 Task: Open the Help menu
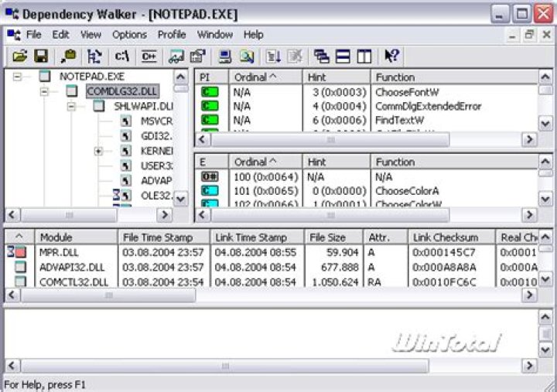pos(253,35)
